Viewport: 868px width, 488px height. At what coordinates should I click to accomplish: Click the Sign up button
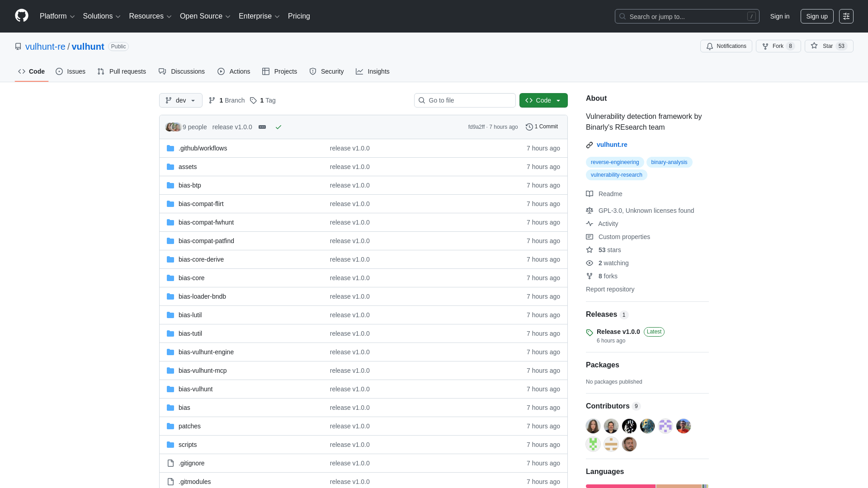pyautogui.click(x=817, y=16)
